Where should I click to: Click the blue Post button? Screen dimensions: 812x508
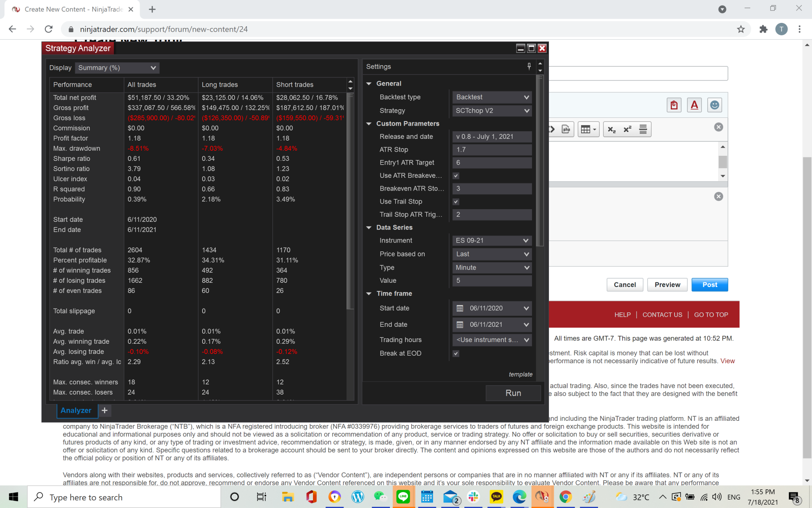[709, 284]
